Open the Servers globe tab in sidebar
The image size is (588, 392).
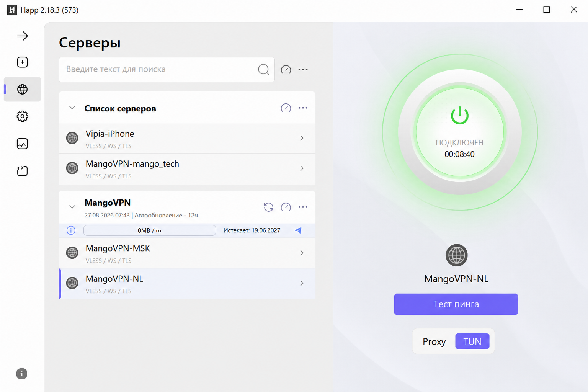23,89
